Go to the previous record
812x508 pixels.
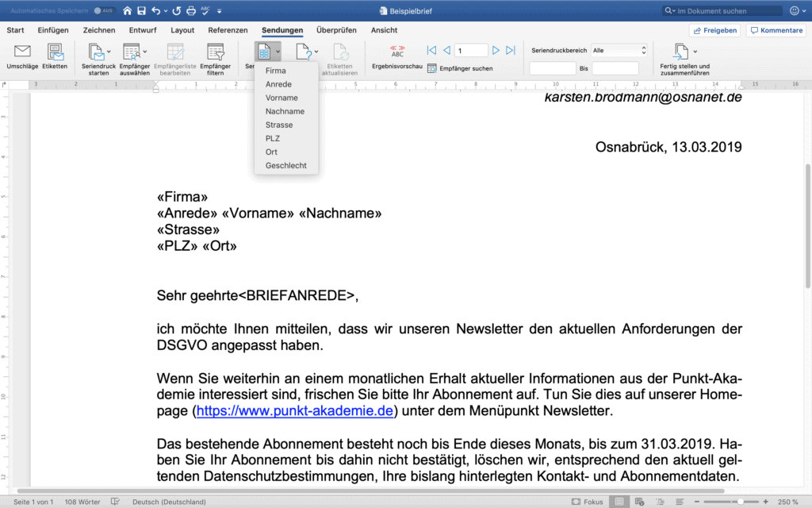[446, 50]
